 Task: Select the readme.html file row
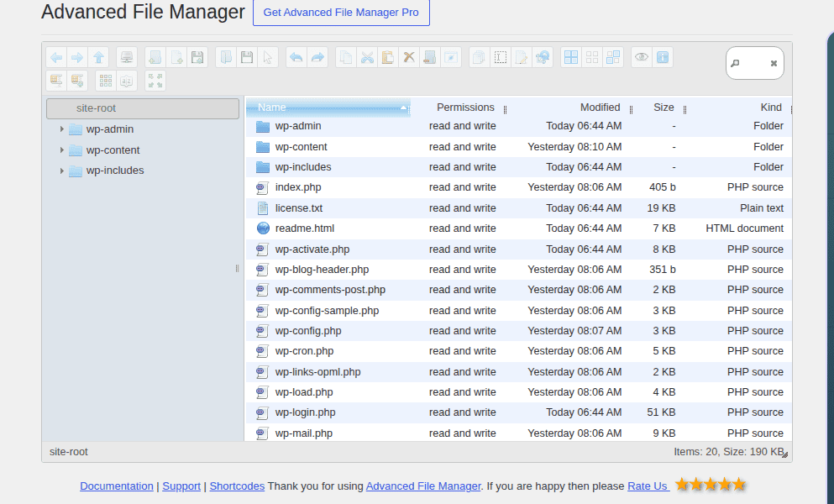[518, 228]
